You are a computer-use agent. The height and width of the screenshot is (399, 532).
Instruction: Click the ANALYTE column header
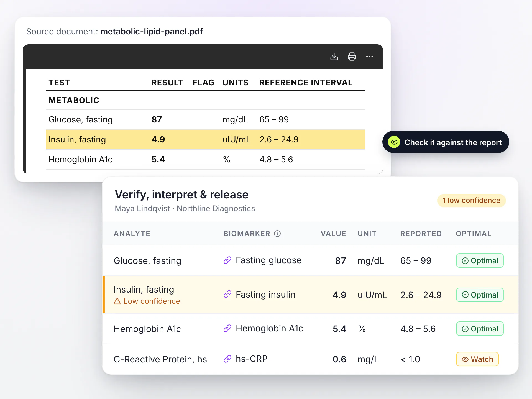click(x=132, y=234)
